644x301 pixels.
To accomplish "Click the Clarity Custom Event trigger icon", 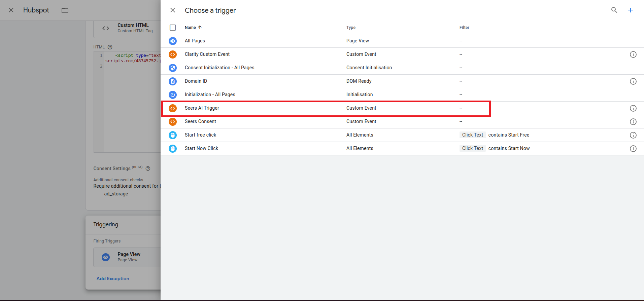I will pos(173,54).
